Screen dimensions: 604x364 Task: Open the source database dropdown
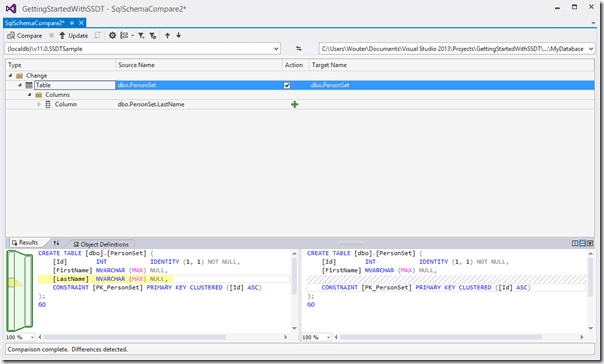click(276, 49)
